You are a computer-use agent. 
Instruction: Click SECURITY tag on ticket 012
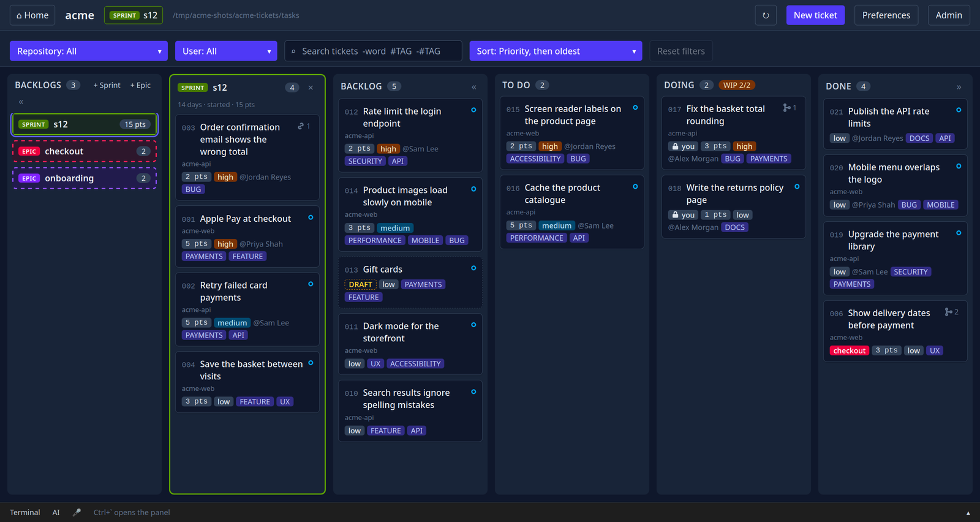tap(365, 161)
